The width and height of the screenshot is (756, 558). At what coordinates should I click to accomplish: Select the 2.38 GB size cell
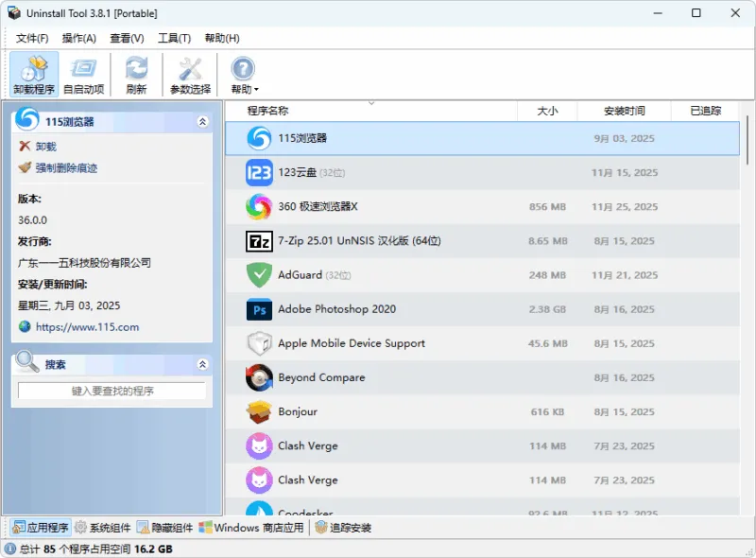(x=547, y=309)
